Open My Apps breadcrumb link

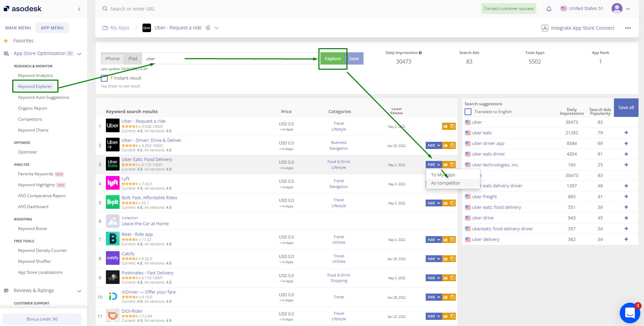pyautogui.click(x=120, y=28)
